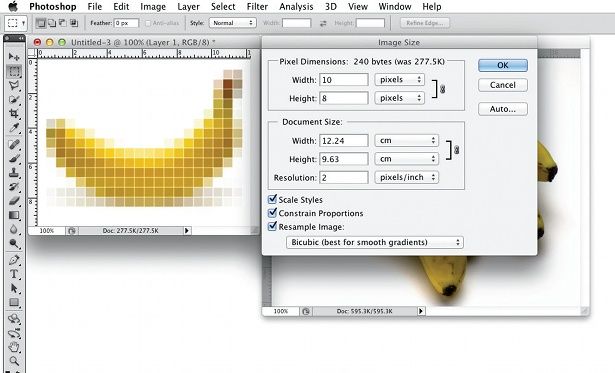Select the Lasso tool

pos(14,86)
